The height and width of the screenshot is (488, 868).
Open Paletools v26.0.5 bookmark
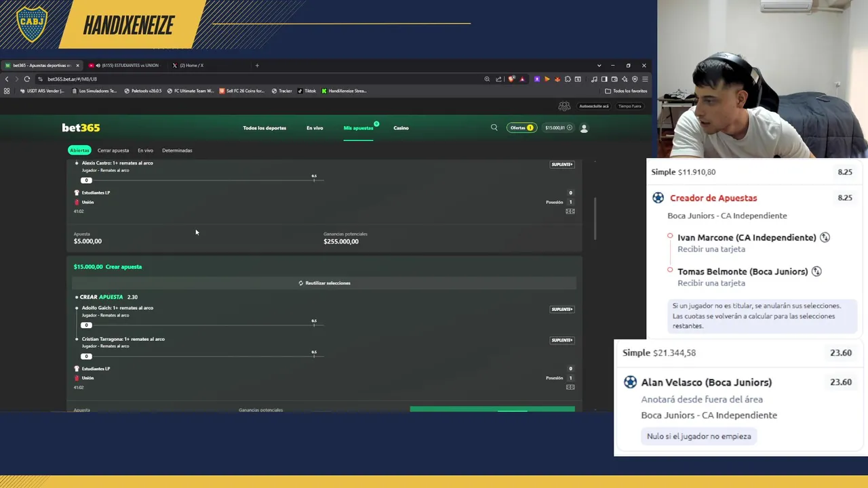(143, 91)
